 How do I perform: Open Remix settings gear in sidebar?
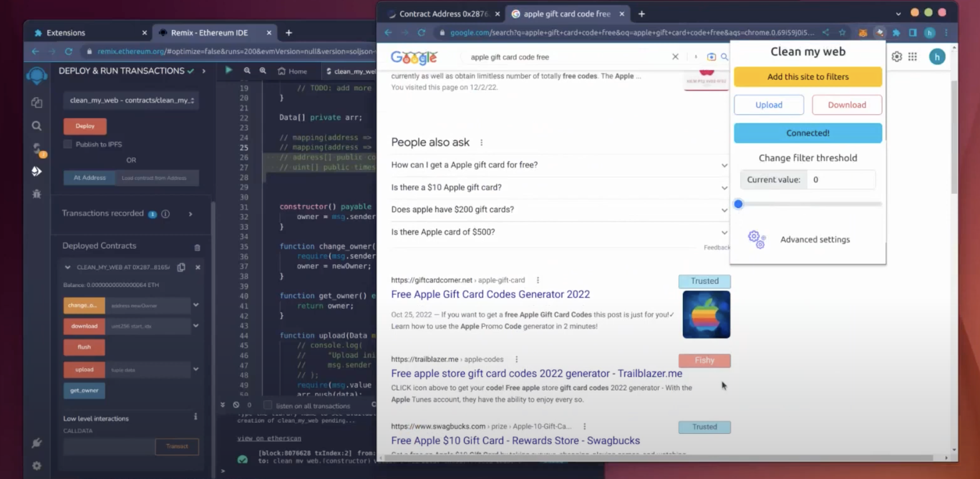(x=36, y=466)
